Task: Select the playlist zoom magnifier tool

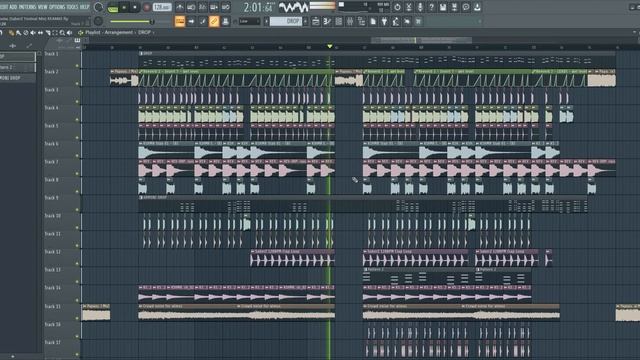Action: coord(62,33)
